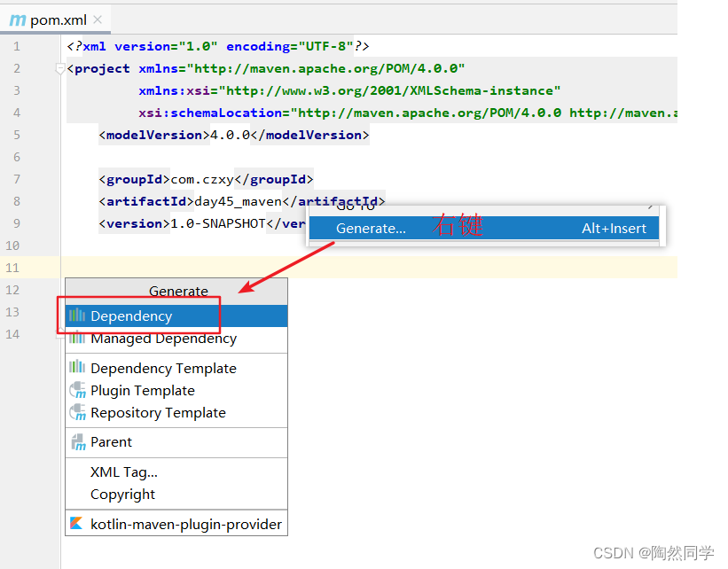728x569 pixels.
Task: Select Dependency Template entry
Action: click(176, 368)
